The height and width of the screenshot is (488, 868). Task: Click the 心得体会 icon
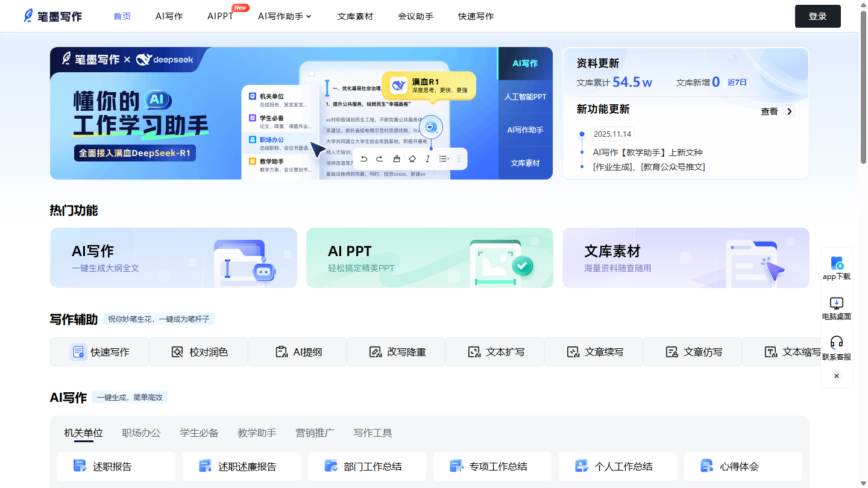coord(707,466)
